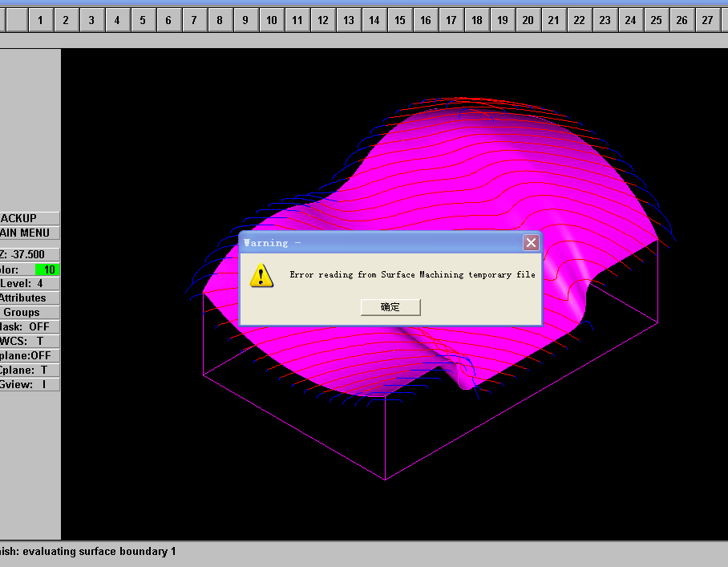Change the Level: 4 setting
The image size is (728, 567).
pos(30,283)
